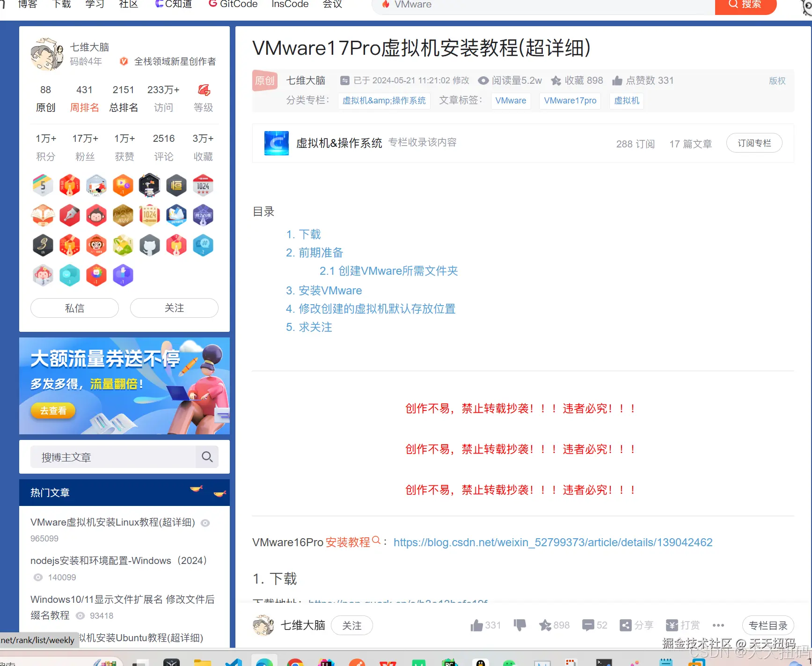Click the monkey face medal in the second badge row
Viewport: 812px width, 666px height.
click(96, 215)
